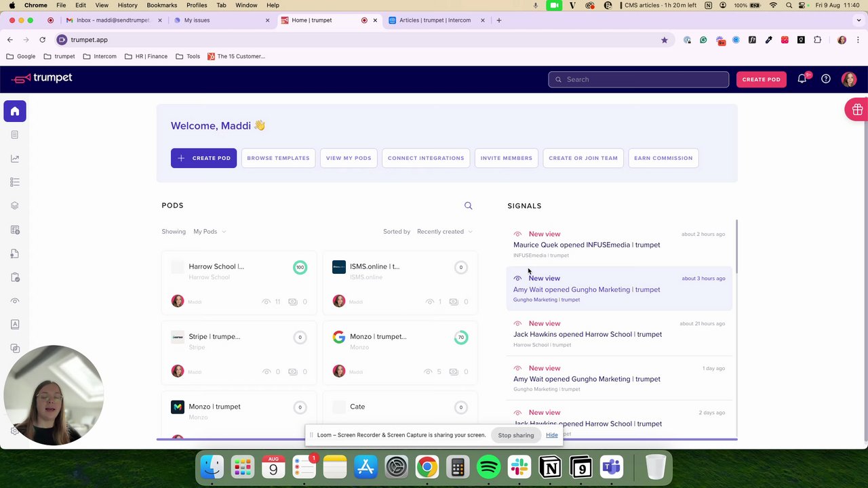Image resolution: width=868 pixels, height=488 pixels.
Task: Open the Profiles menu
Action: coord(197,5)
